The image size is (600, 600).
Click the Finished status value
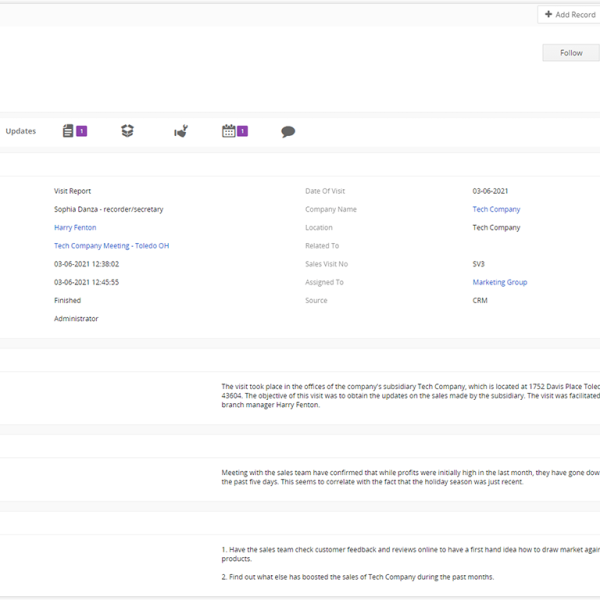tap(67, 300)
